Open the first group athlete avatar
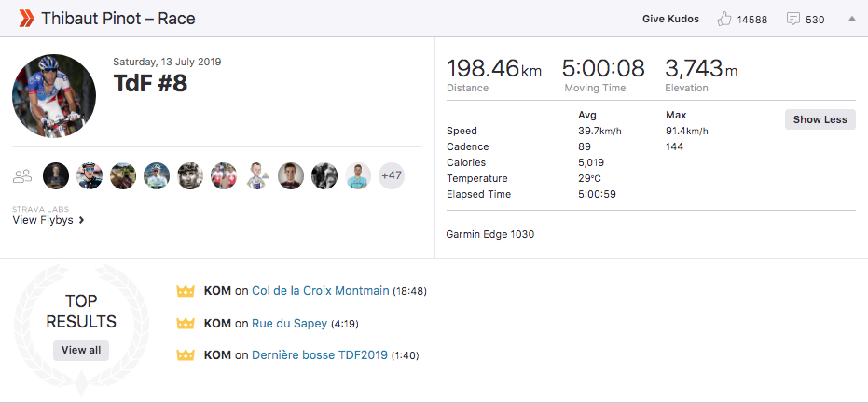 56,176
